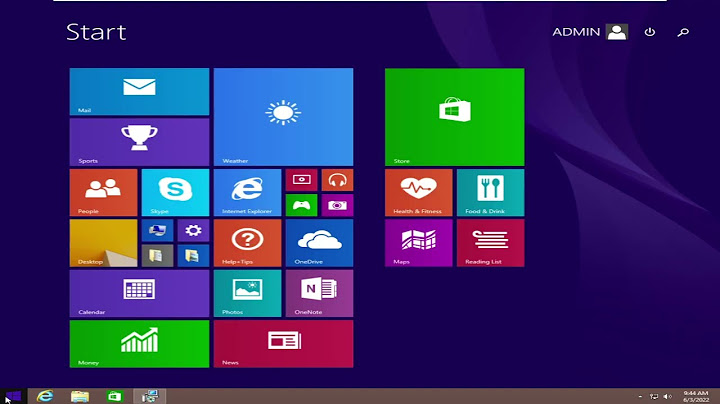720x404 pixels.
Task: Click the volume speaker tray icon
Action: (x=668, y=396)
